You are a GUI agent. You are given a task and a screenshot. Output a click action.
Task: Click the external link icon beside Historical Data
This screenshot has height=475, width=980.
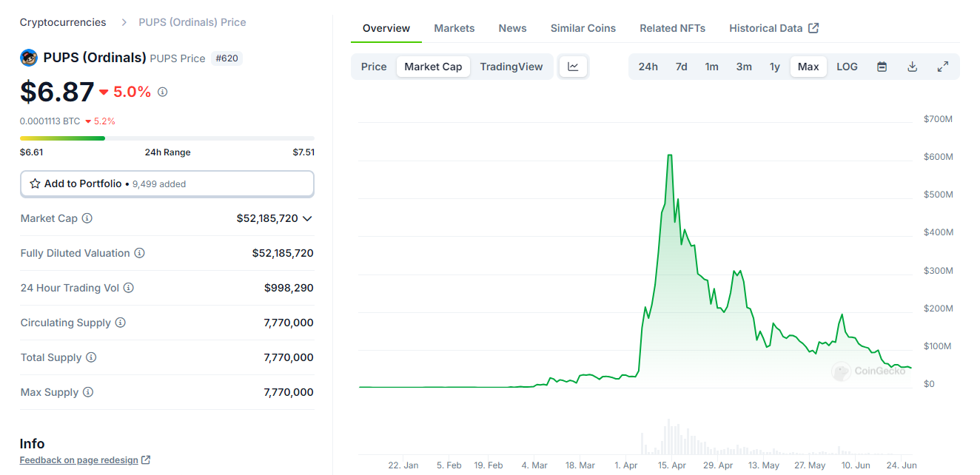point(813,28)
